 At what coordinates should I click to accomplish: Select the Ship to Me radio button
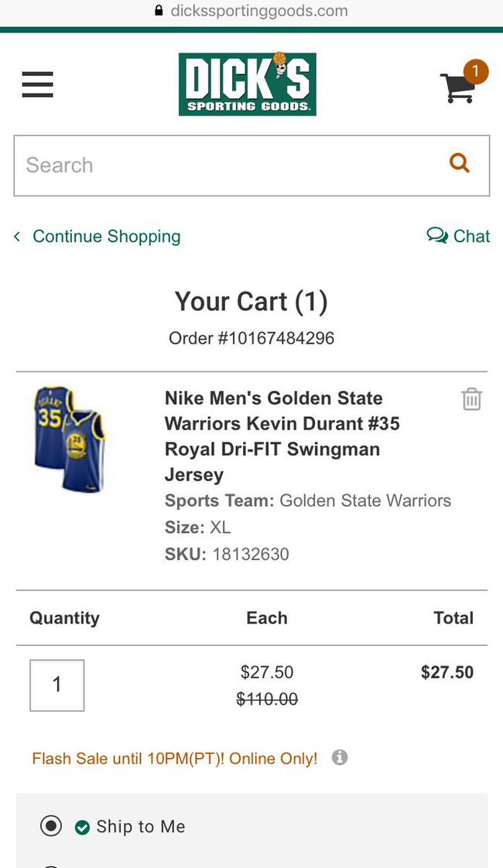(51, 826)
